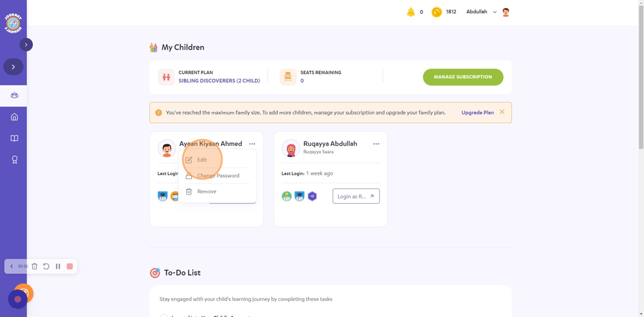Image resolution: width=644 pixels, height=317 pixels.
Task: Open the Journey 2 Jannah logo home
Action: (x=13, y=24)
